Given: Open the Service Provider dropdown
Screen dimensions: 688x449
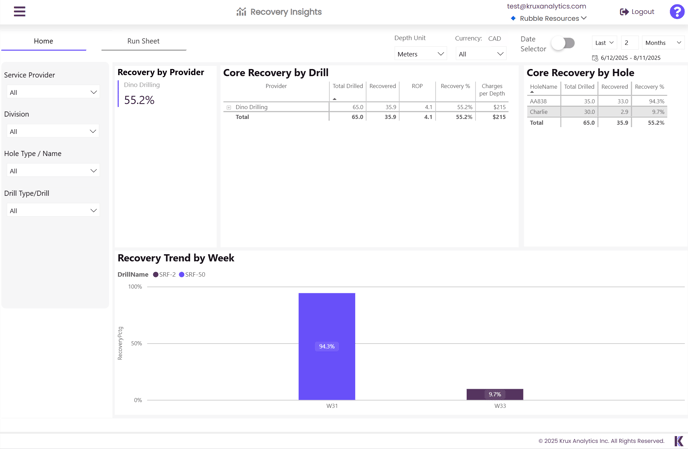Looking at the screenshot, I should [x=53, y=92].
